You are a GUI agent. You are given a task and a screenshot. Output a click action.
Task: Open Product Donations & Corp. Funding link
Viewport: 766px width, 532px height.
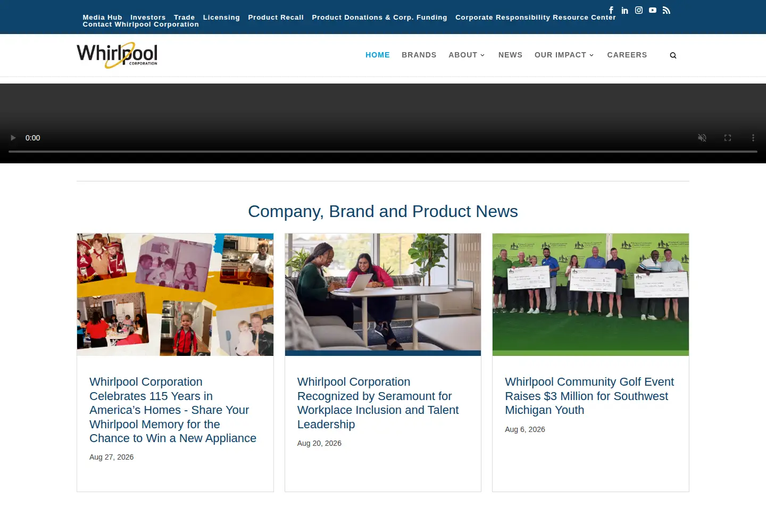(x=380, y=18)
